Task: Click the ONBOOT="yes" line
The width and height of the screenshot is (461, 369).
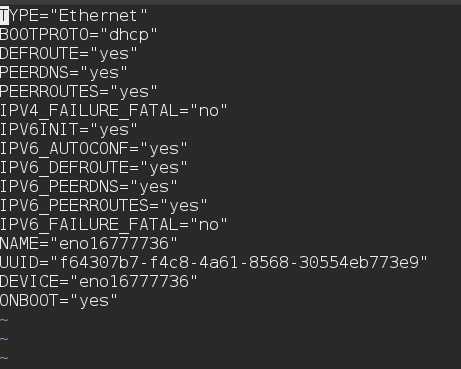Action: (x=59, y=301)
